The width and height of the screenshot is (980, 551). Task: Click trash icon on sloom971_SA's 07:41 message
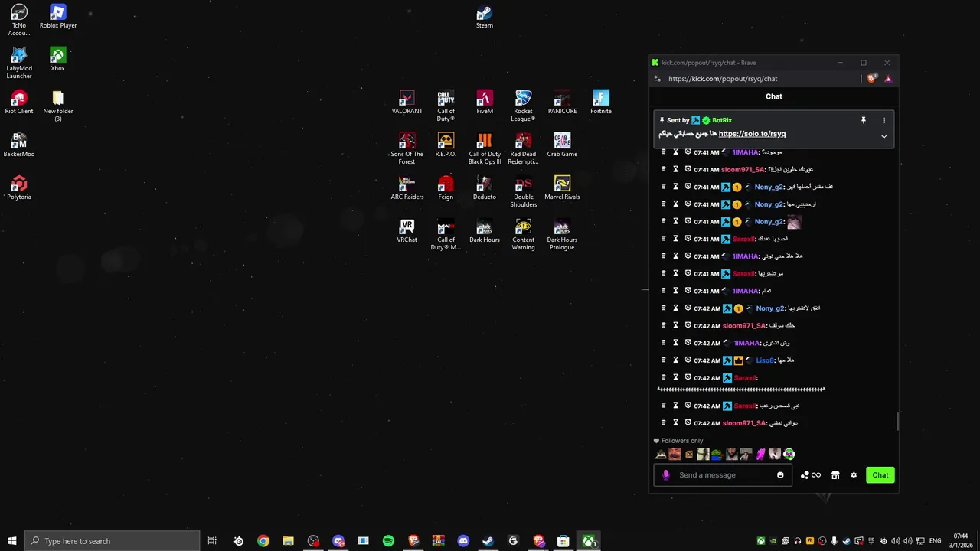point(663,169)
